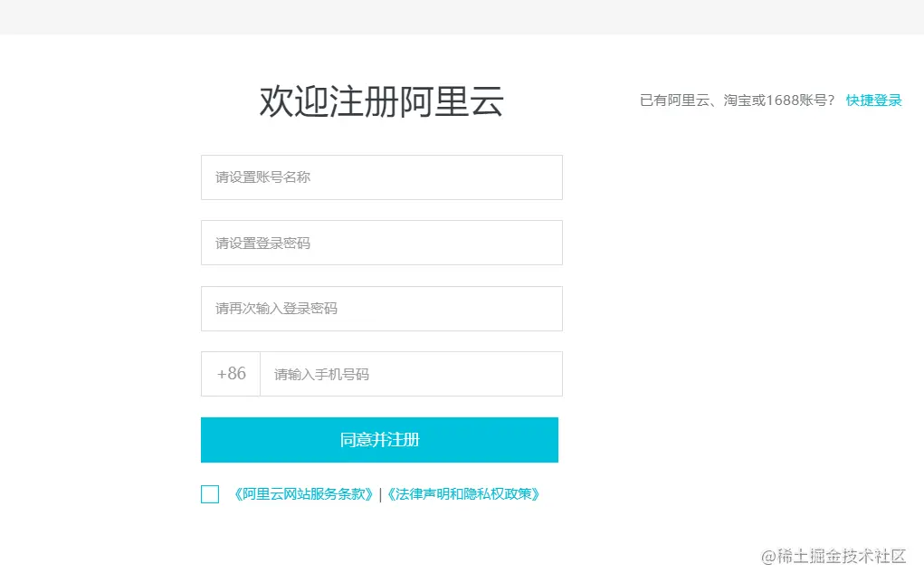Click the 欢迎注册阿里云 page heading

tap(381, 101)
